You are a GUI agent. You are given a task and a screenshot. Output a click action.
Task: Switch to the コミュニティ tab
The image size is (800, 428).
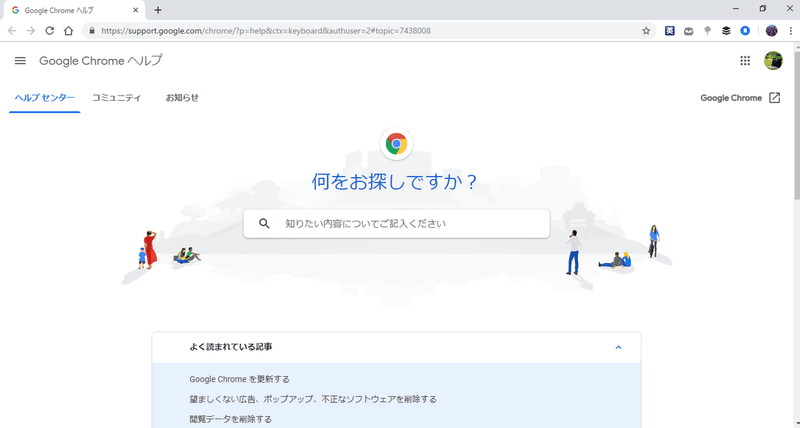click(x=116, y=97)
